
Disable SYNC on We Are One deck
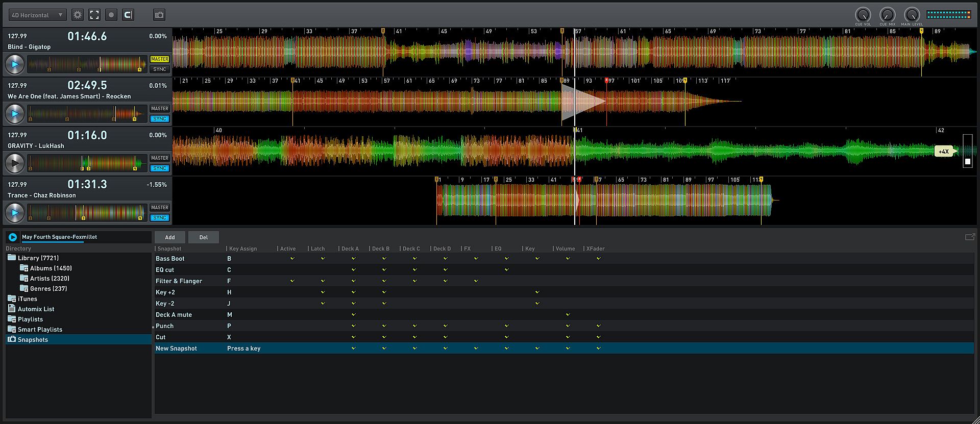point(160,119)
